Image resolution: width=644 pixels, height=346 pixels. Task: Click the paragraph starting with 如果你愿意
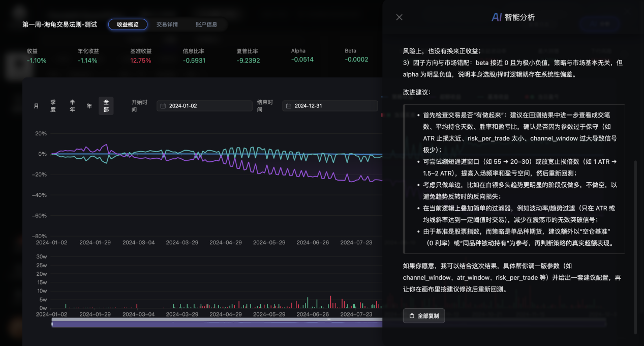[512, 278]
